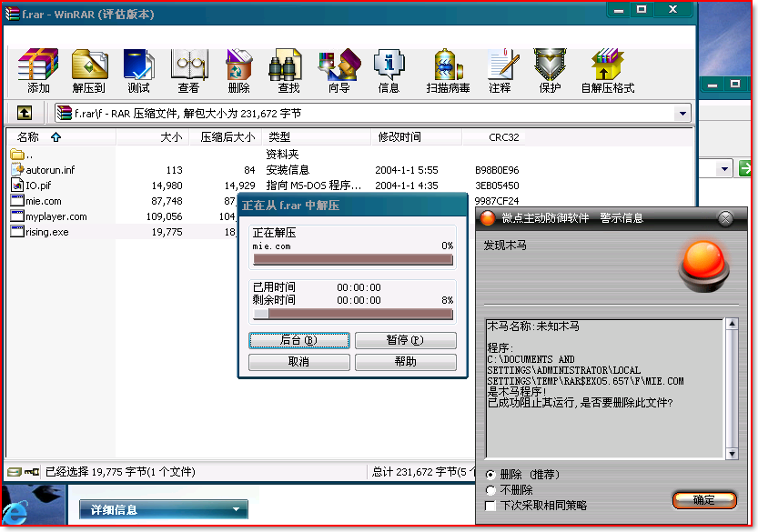Click the red alarm light in warning dialog
Screen dimensions: 758x532
coord(704,266)
